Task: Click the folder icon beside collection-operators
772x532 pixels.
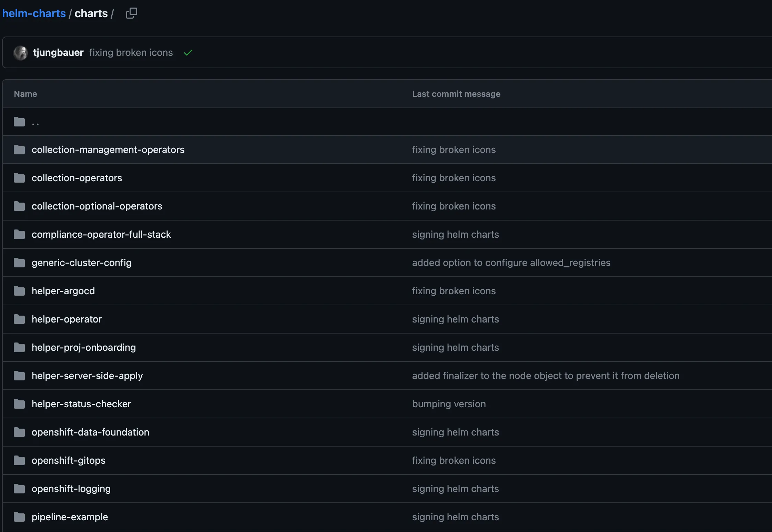Action: click(x=19, y=178)
